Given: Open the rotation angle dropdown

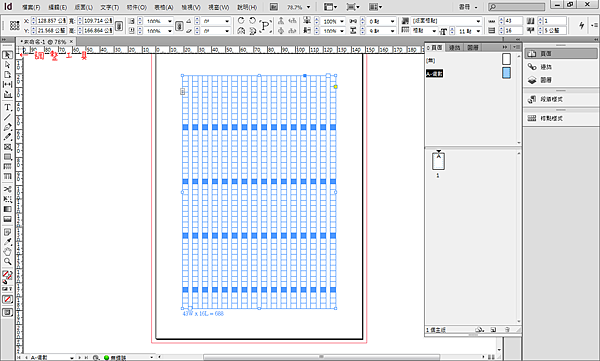Looking at the screenshot, I should 227,21.
